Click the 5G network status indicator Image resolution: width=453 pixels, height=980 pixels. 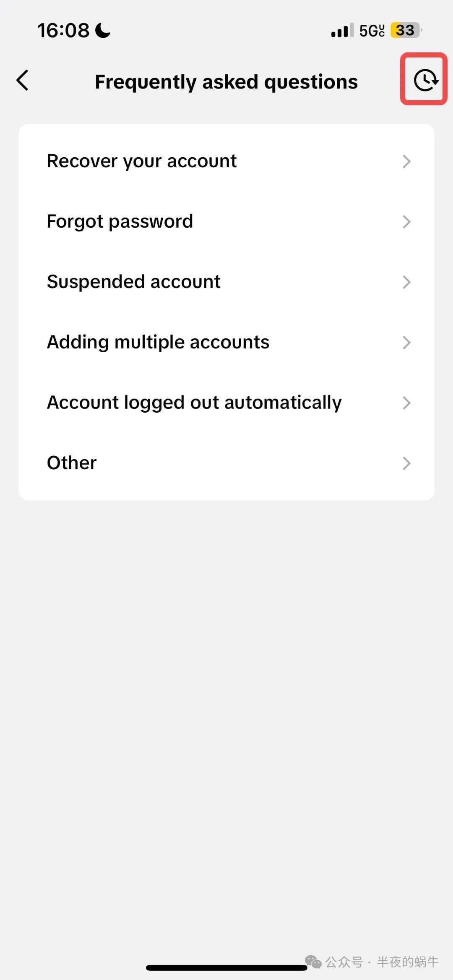(x=371, y=30)
